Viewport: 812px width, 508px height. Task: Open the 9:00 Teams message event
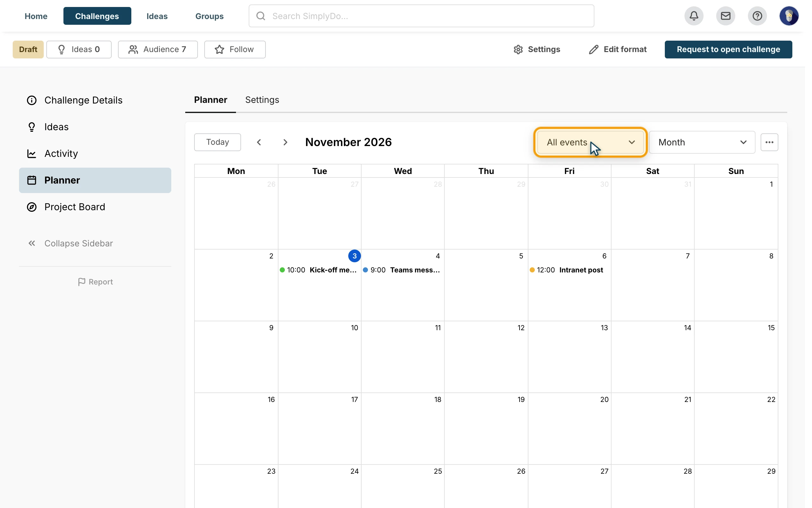(402, 270)
